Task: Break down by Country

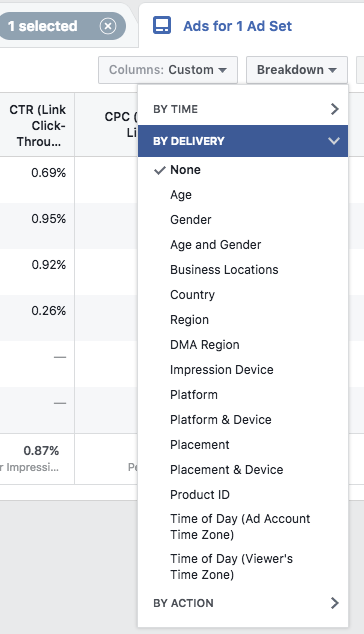Action: point(192,295)
